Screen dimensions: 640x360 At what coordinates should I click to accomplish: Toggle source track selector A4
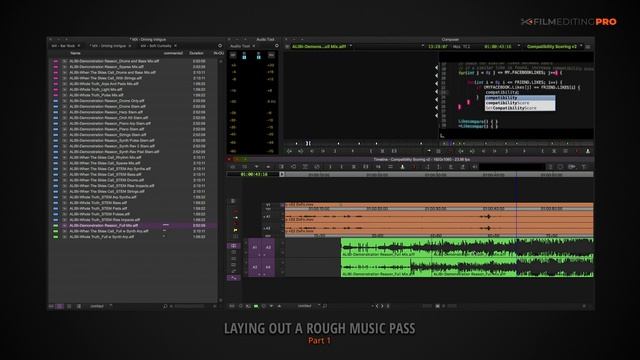[268, 267]
